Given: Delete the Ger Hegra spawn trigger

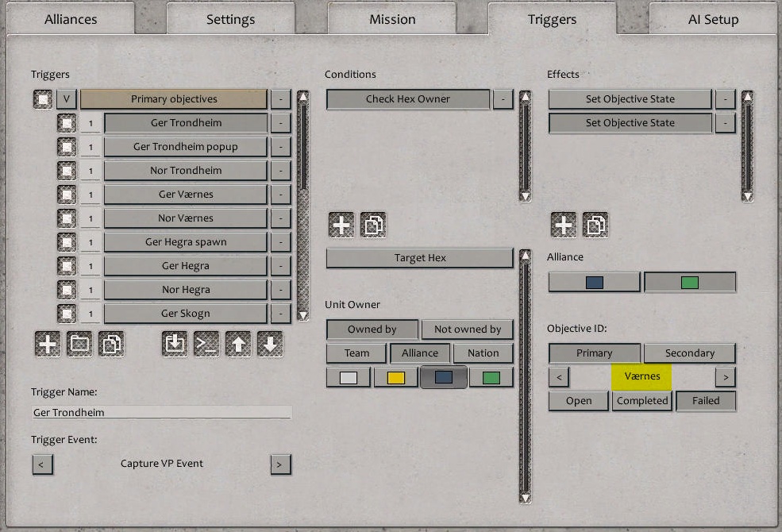Looking at the screenshot, I should tap(281, 242).
